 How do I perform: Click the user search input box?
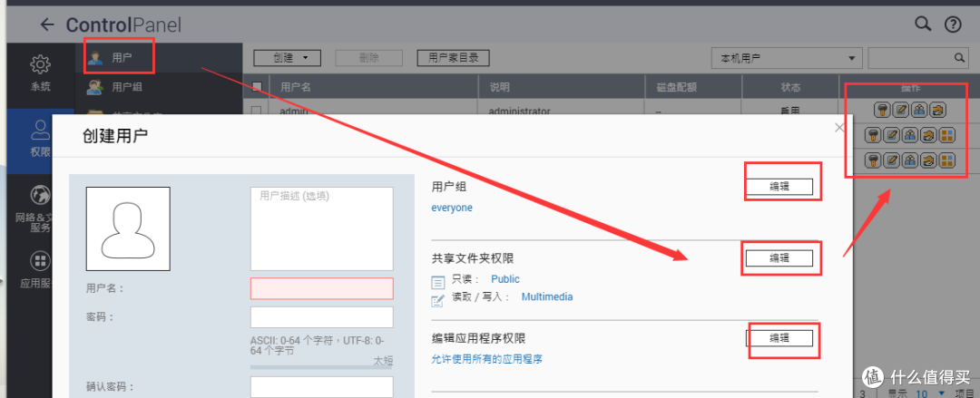tap(911, 58)
